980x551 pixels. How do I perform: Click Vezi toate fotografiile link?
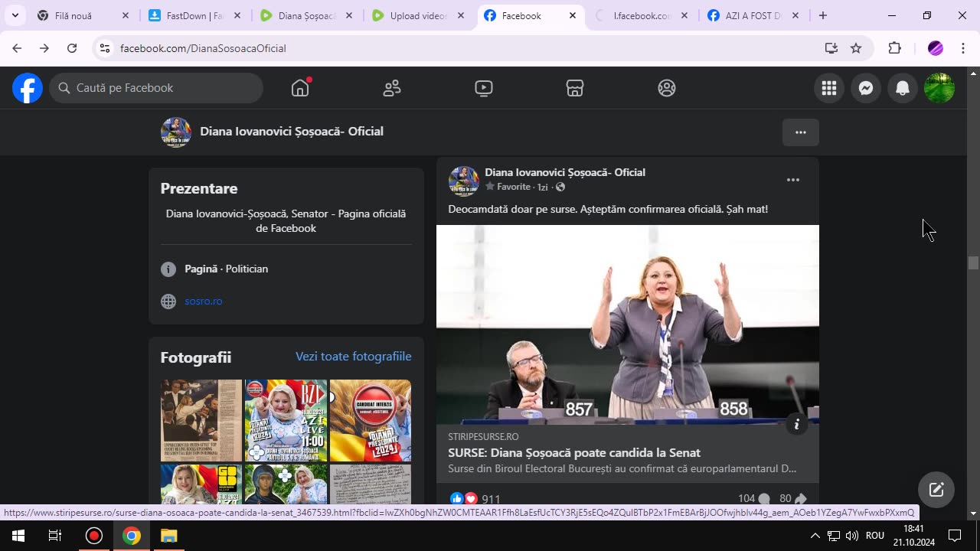354,357
